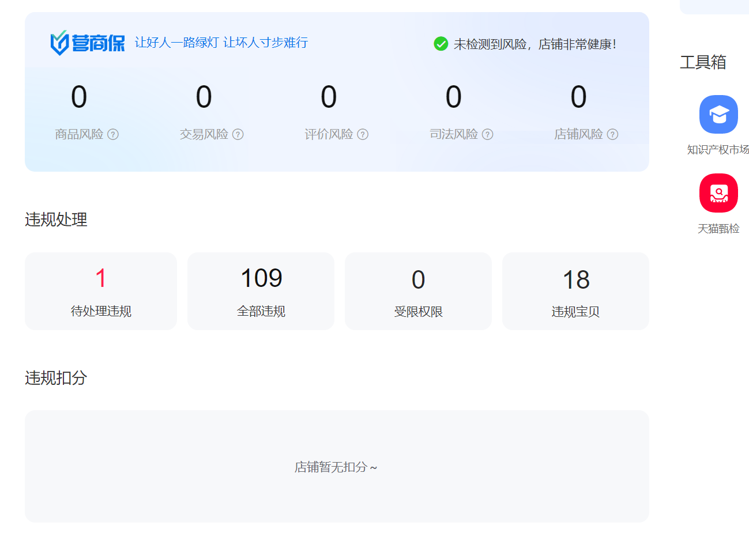This screenshot has height=560, width=749.
Task: Click the 店铺风险 label
Action: coord(578,134)
